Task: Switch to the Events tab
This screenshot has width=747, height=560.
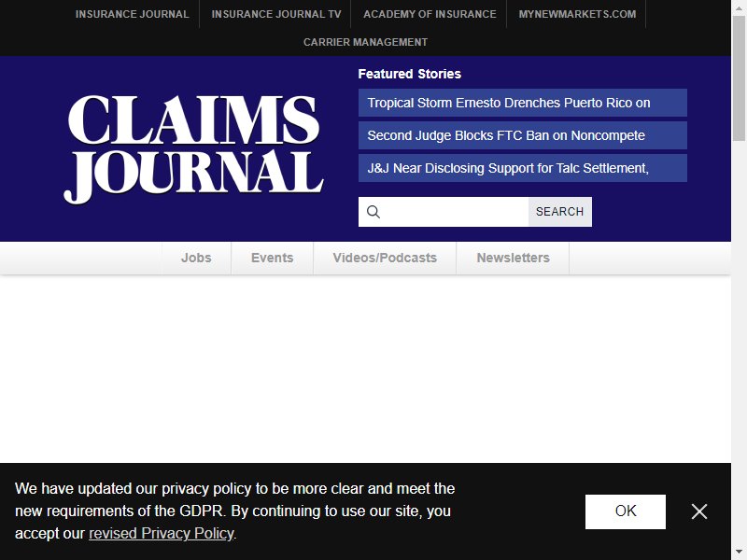Action: coord(272,258)
